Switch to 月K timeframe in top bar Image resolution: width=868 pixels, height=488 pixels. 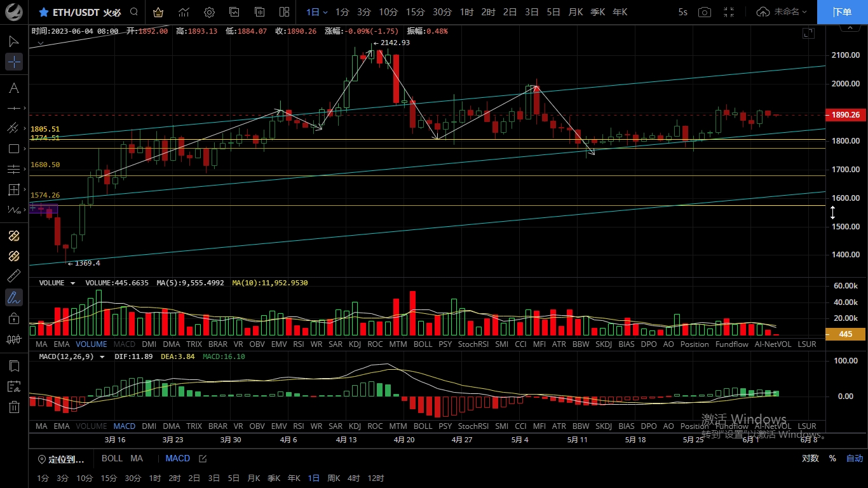tap(575, 12)
